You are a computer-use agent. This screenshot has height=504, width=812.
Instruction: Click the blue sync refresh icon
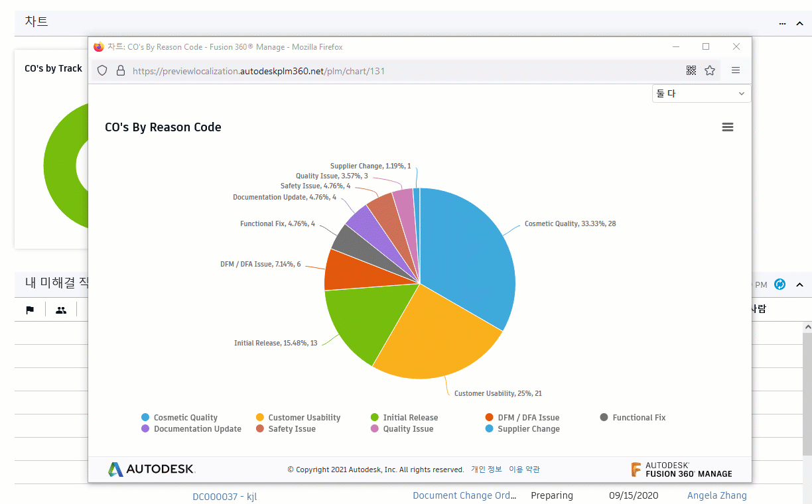tap(779, 284)
